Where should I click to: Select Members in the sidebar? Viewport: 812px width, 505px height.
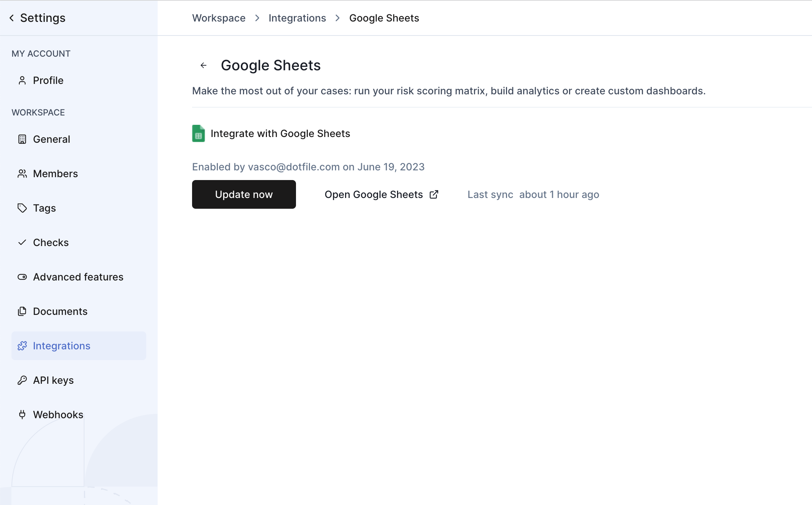click(55, 174)
